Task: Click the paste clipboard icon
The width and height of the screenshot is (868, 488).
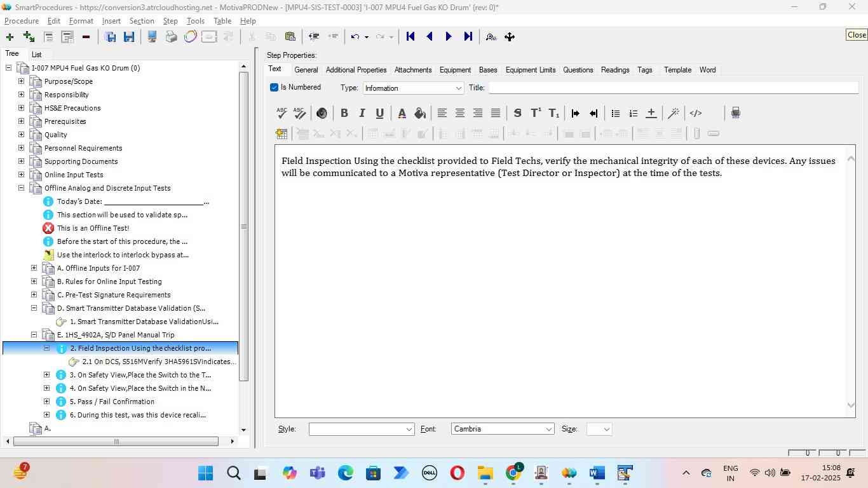Action: (x=290, y=37)
